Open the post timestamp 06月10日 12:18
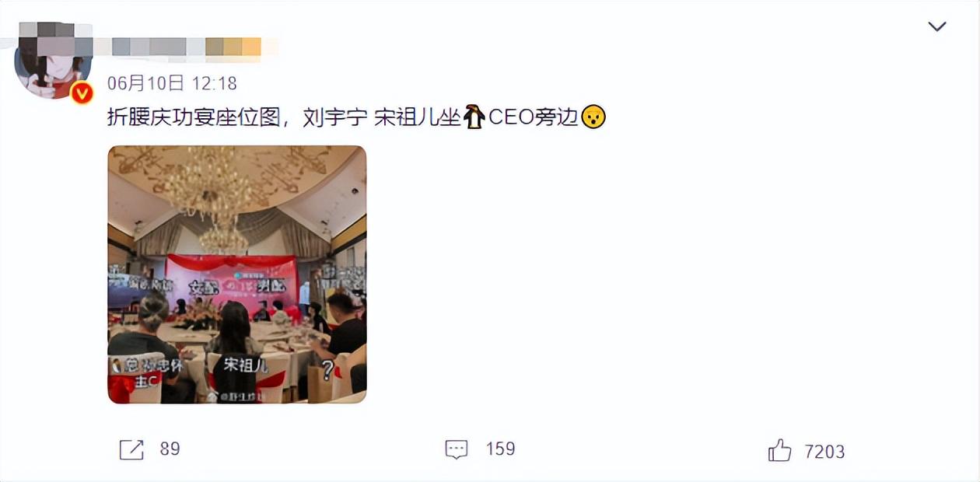 click(172, 83)
